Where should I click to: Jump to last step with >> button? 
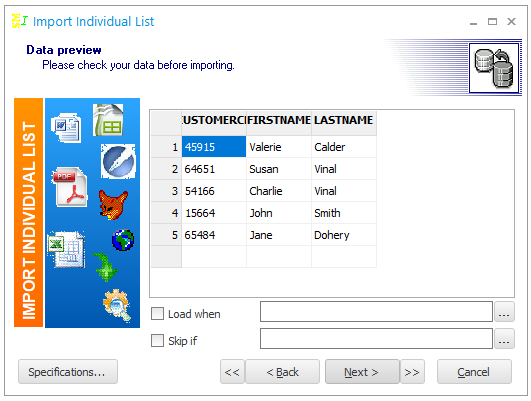[x=412, y=372]
